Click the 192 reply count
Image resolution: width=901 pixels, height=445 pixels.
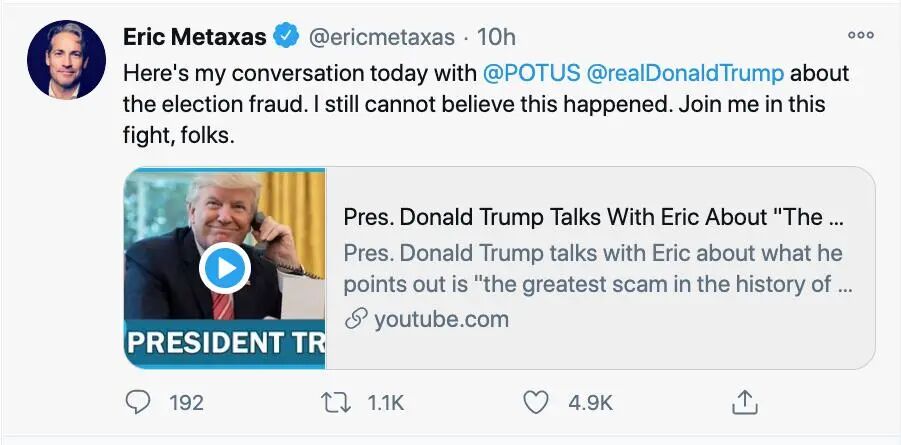[186, 402]
